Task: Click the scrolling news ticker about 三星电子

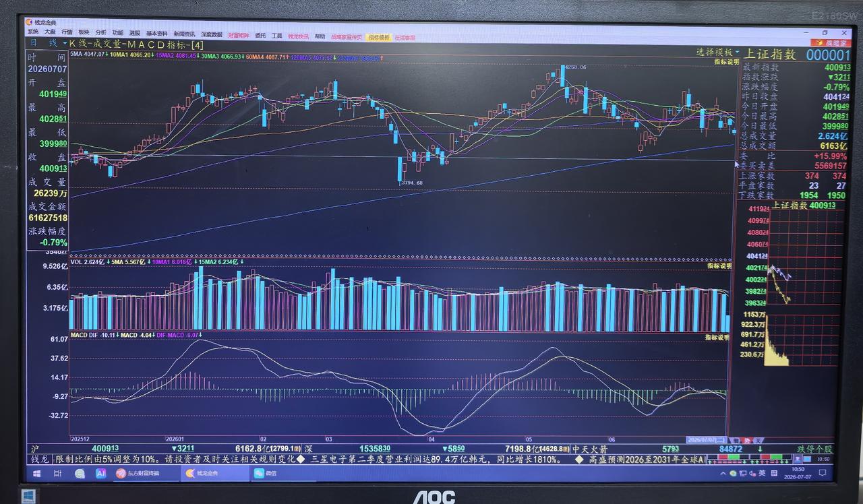Action: click(x=435, y=460)
